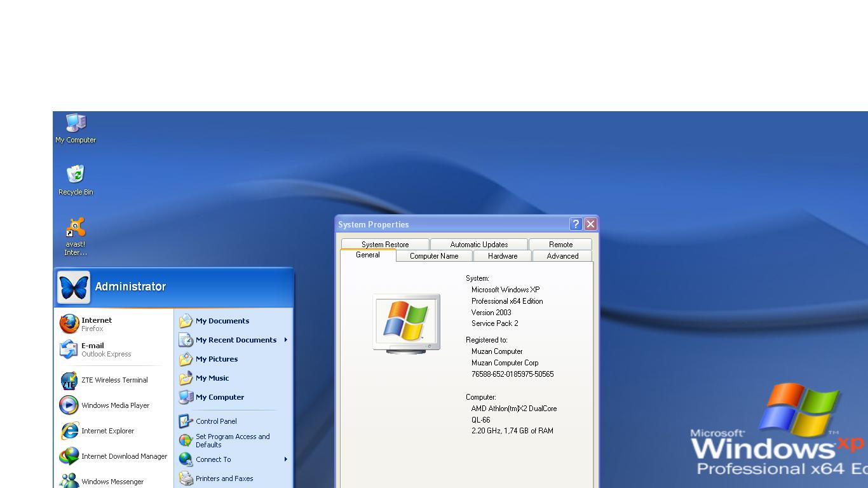Open My Music menu item
Screen dimensions: 868x488
pyautogui.click(x=233, y=378)
